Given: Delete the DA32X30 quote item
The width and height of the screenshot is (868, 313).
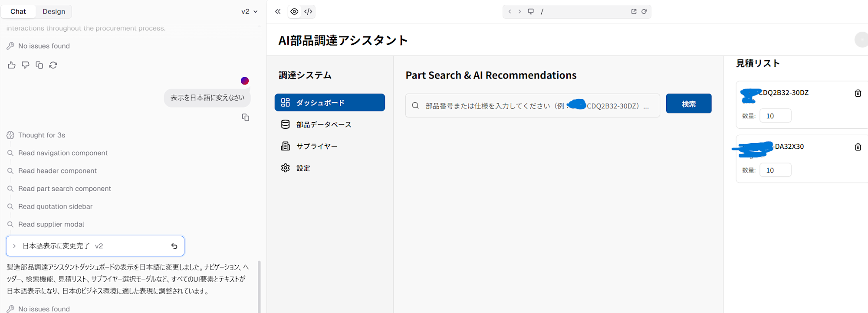Looking at the screenshot, I should click(858, 147).
